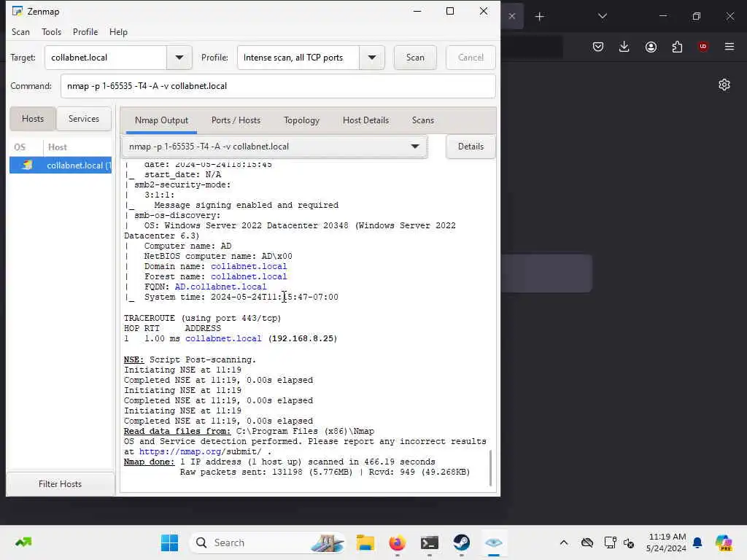The height and width of the screenshot is (560, 747).
Task: Open the Firefox downloads icon
Action: tap(624, 47)
